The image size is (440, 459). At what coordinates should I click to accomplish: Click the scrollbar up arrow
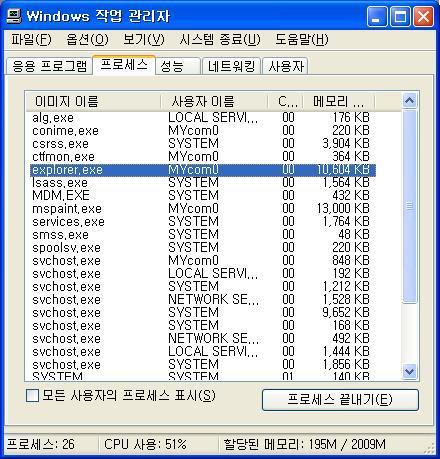click(x=410, y=101)
